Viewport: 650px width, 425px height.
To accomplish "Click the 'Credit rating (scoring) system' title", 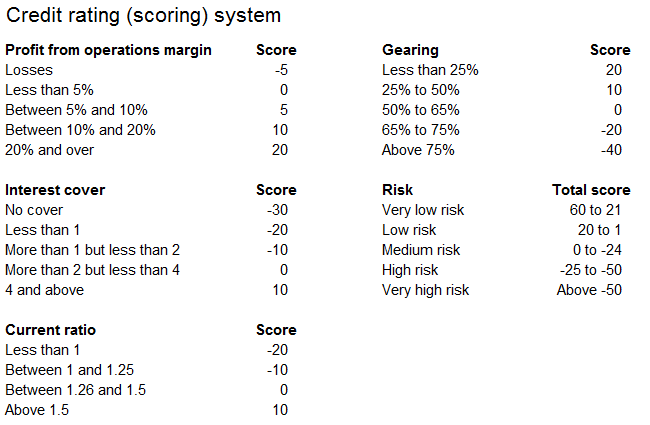I will click(x=143, y=16).
